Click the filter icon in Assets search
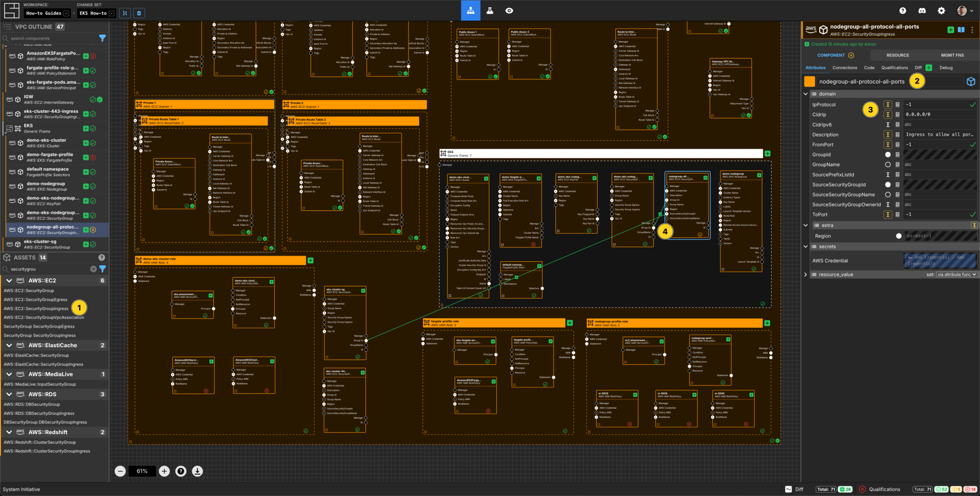 point(103,269)
